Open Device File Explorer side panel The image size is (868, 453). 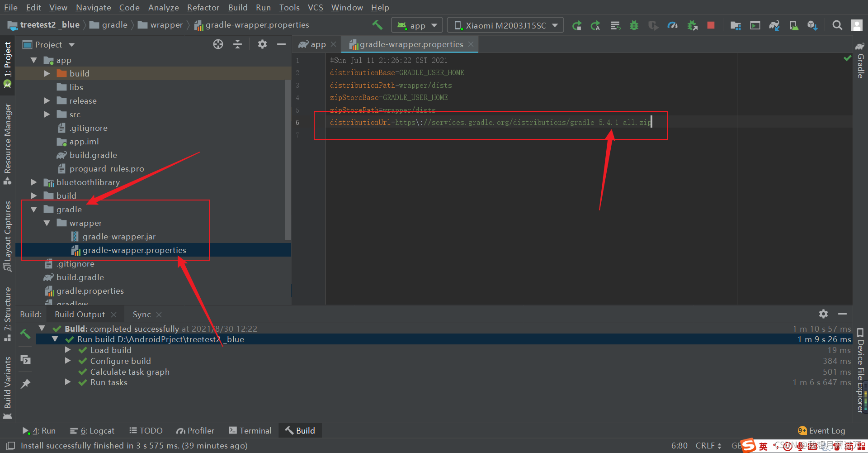point(860,371)
